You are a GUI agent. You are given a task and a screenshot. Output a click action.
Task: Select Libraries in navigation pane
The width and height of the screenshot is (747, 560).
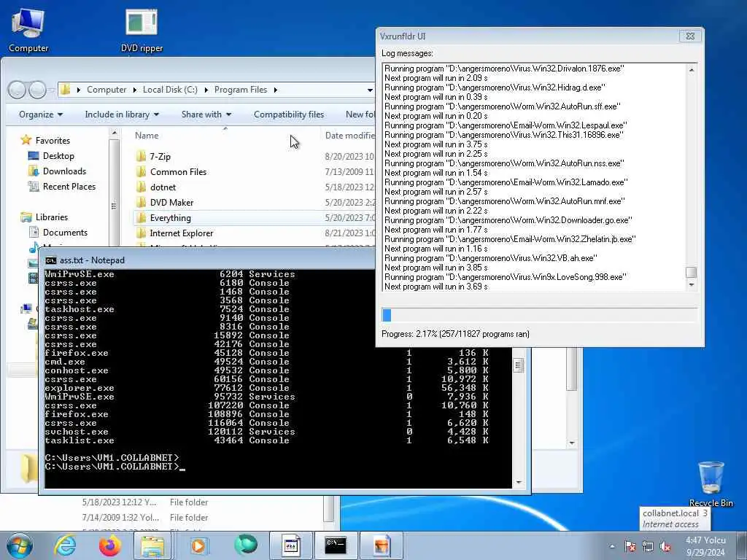pyautogui.click(x=52, y=217)
